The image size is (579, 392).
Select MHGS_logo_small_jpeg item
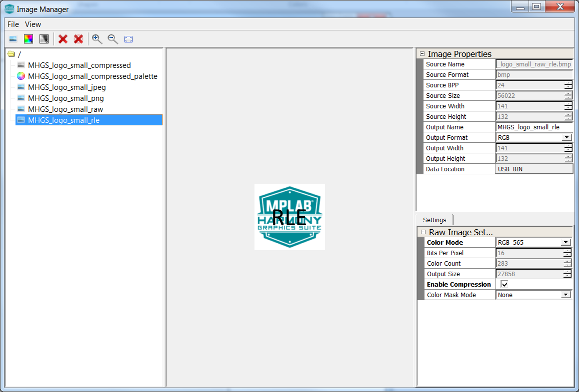(67, 87)
